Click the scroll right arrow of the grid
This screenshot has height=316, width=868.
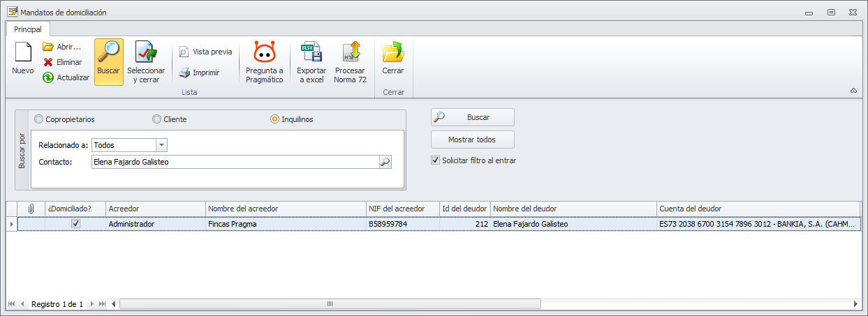click(856, 304)
